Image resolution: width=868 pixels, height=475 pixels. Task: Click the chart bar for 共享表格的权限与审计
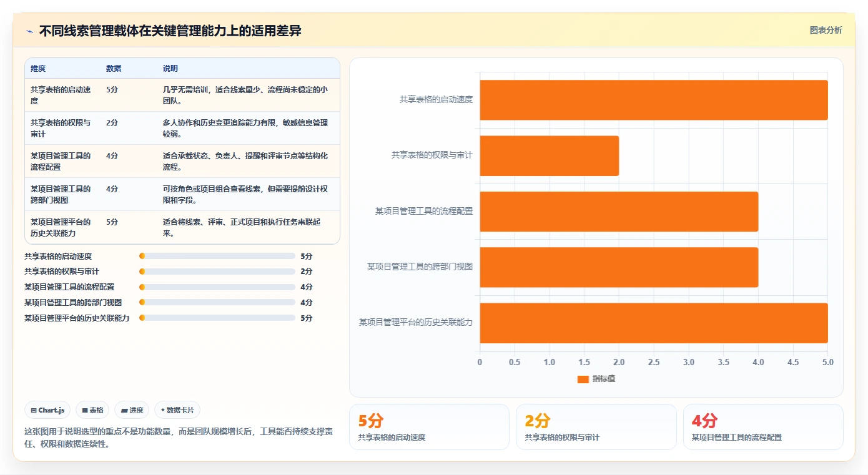[550, 155]
